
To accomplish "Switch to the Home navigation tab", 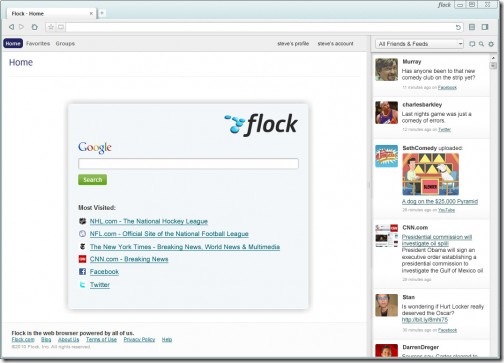I will pyautogui.click(x=13, y=44).
